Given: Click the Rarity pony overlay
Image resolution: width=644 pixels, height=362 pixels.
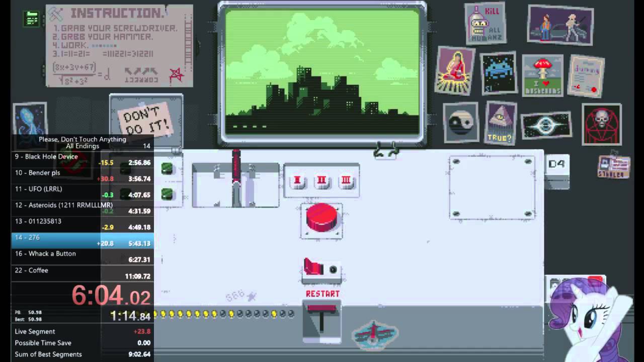Looking at the screenshot, I should 589,319.
